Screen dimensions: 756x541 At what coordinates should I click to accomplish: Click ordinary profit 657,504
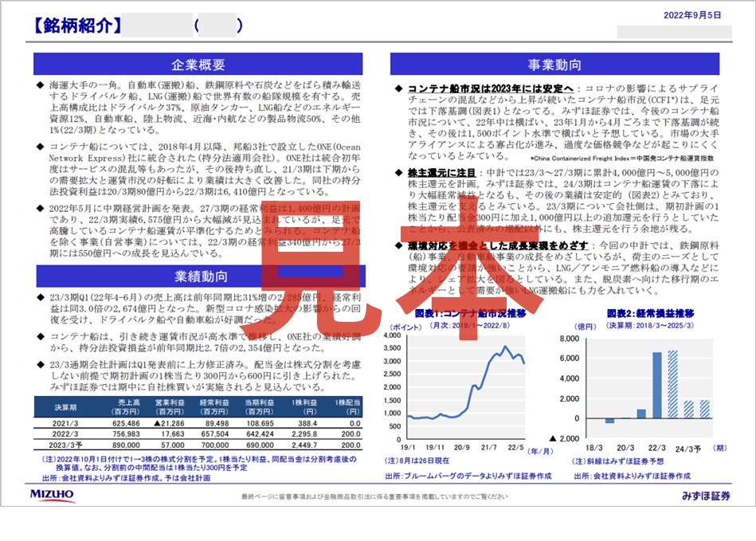(x=215, y=434)
